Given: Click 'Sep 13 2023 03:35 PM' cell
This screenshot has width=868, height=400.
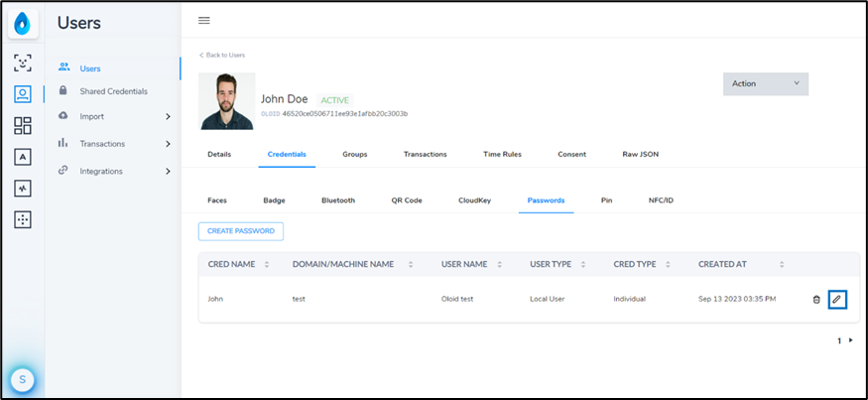Looking at the screenshot, I should point(737,299).
